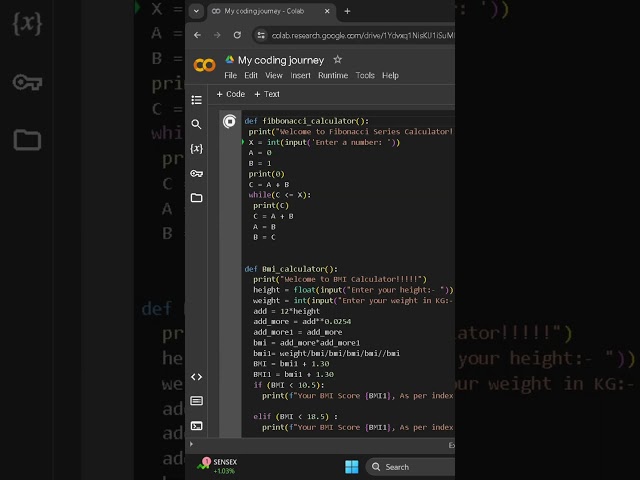
Task: Click the 'print(0)' code line
Action: pyautogui.click(x=266, y=174)
